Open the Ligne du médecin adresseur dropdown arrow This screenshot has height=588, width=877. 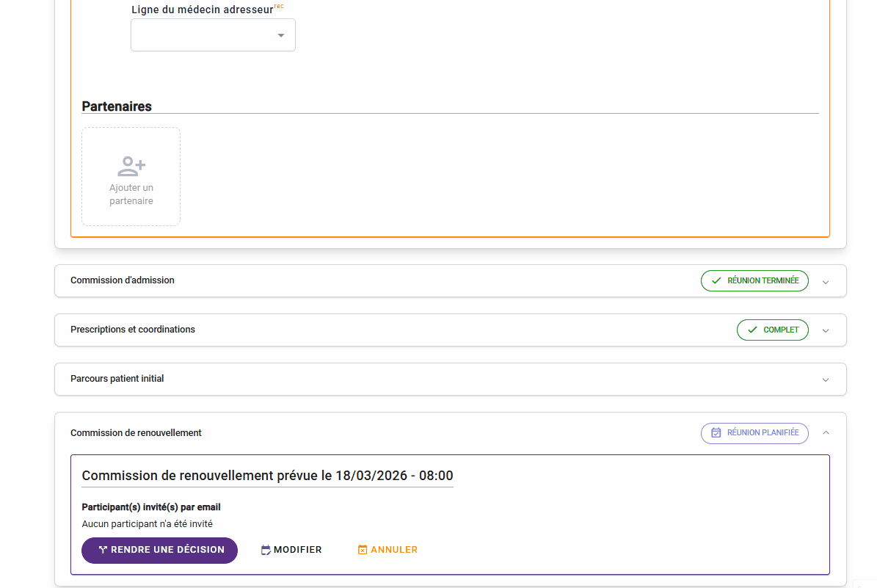click(x=280, y=35)
